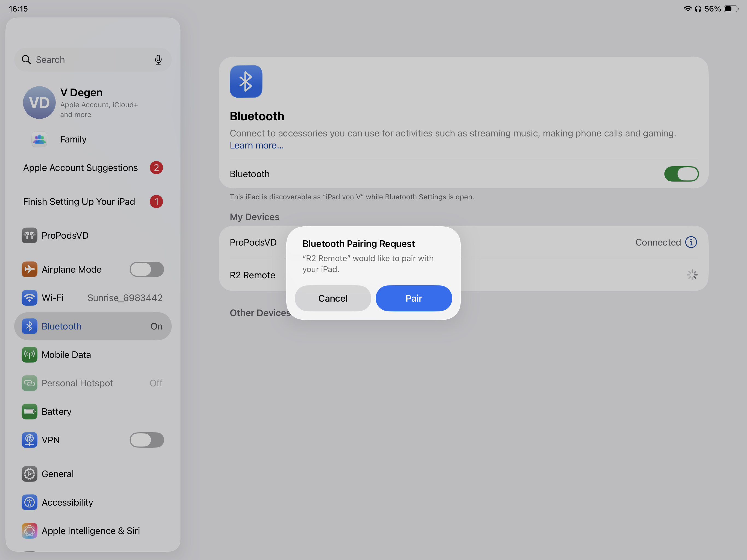Screen dimensions: 747x560
Task: Tap the Mobile Data antenna icon
Action: (29, 355)
